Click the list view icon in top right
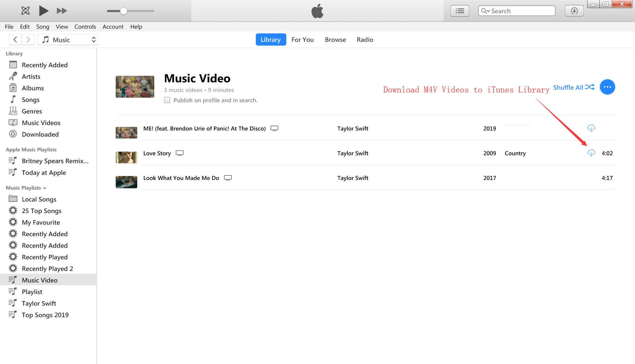Image resolution: width=635 pixels, height=364 pixels. click(x=461, y=11)
